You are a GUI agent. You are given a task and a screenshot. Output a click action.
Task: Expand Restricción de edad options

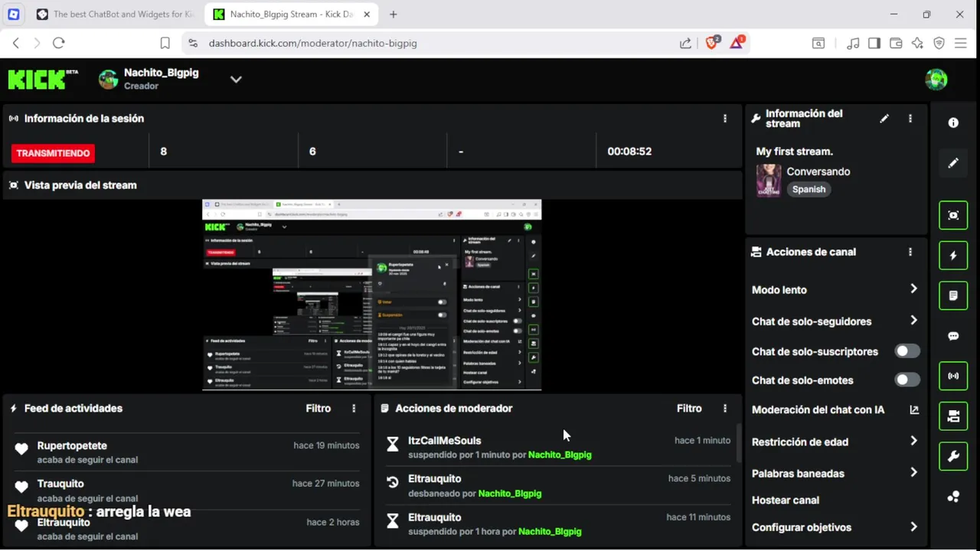[913, 441]
